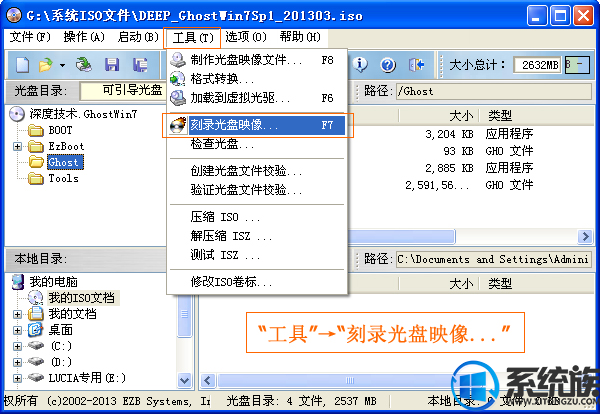
Task: Choose 制作光盘映像文件 from Tools menu
Action: [257, 60]
